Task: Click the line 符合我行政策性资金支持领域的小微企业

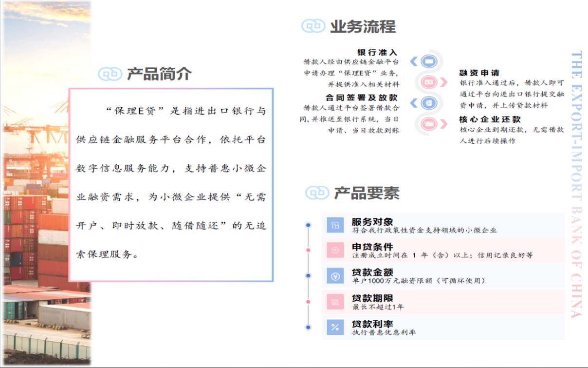Action: (x=424, y=230)
